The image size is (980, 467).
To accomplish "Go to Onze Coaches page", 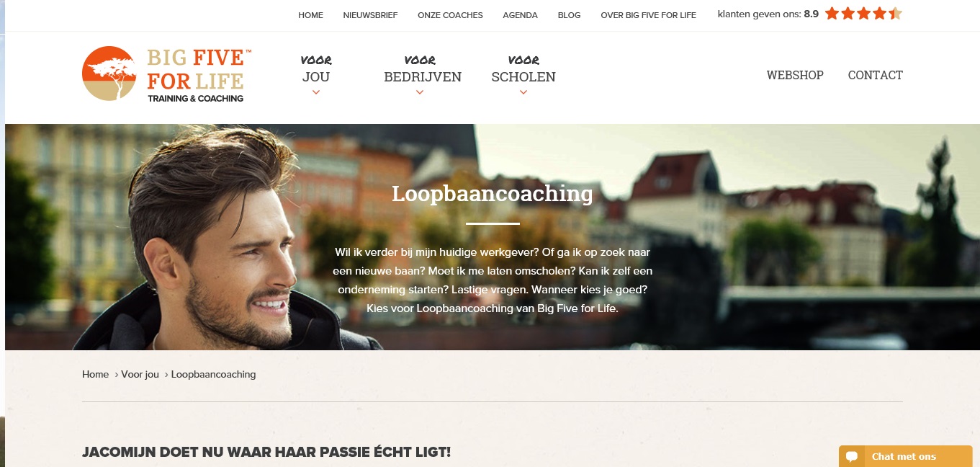I will pos(450,15).
